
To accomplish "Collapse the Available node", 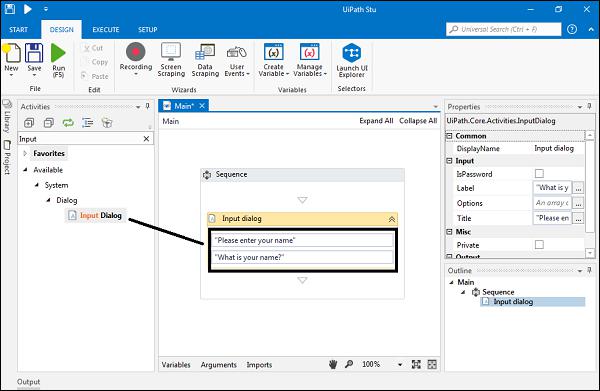I will (x=25, y=169).
